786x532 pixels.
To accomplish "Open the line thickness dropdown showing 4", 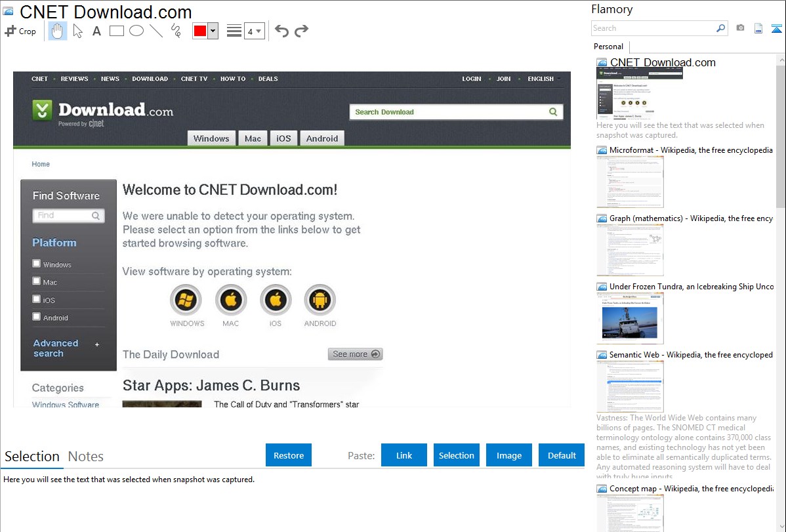I will 254,31.
